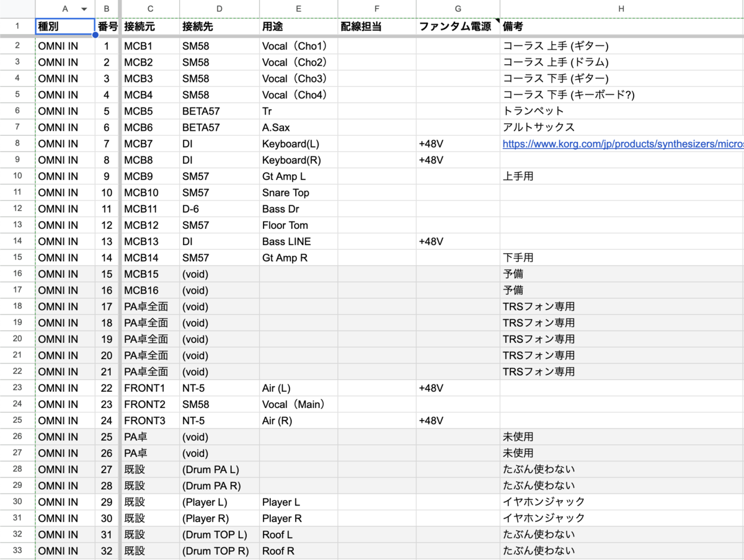The image size is (744, 560).
Task: Select the note トランペット
Action: click(622, 111)
